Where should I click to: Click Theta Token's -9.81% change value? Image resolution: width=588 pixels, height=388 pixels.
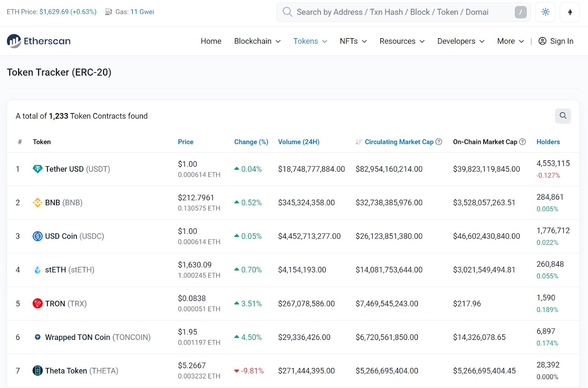(x=249, y=371)
